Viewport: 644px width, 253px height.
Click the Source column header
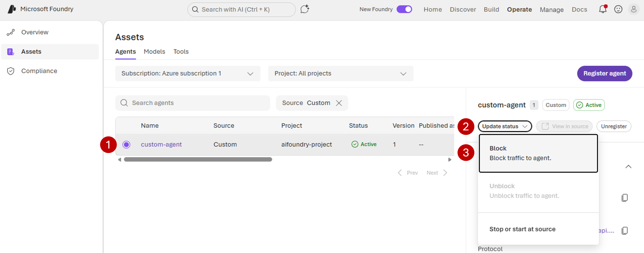(224, 126)
